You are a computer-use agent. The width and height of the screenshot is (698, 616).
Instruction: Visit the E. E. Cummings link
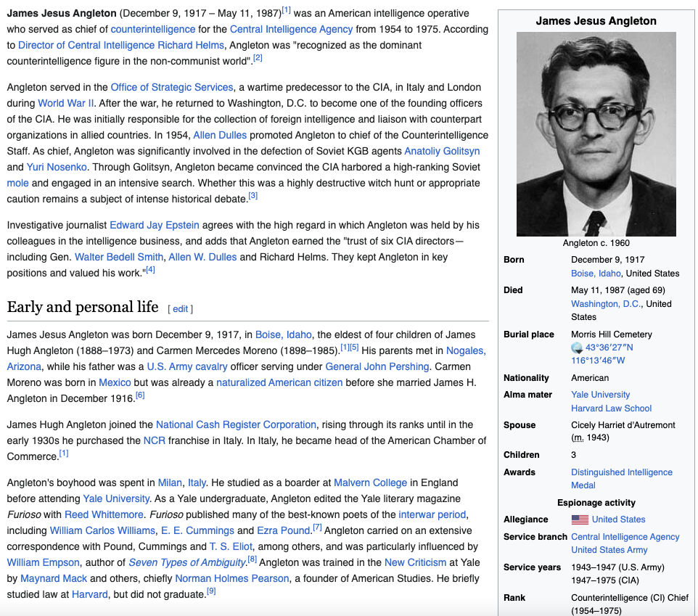coord(197,531)
